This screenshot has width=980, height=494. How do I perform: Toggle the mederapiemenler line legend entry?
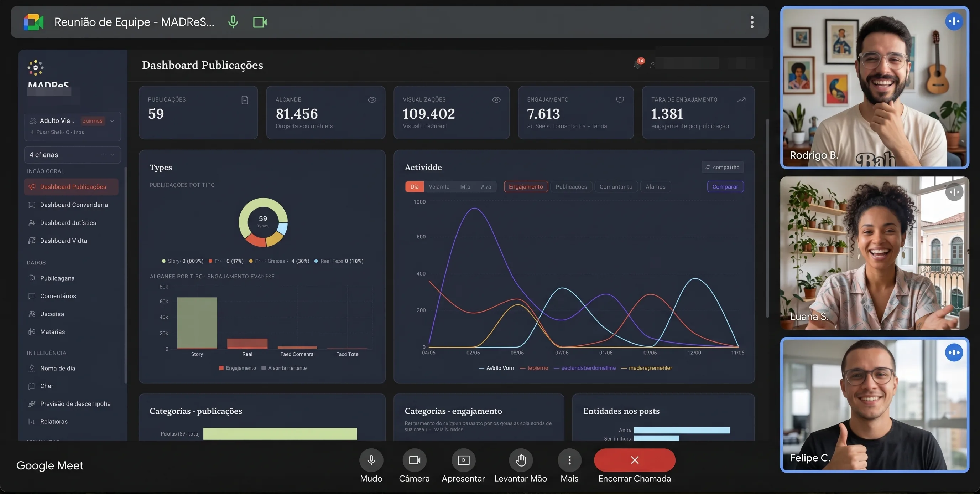(x=647, y=368)
